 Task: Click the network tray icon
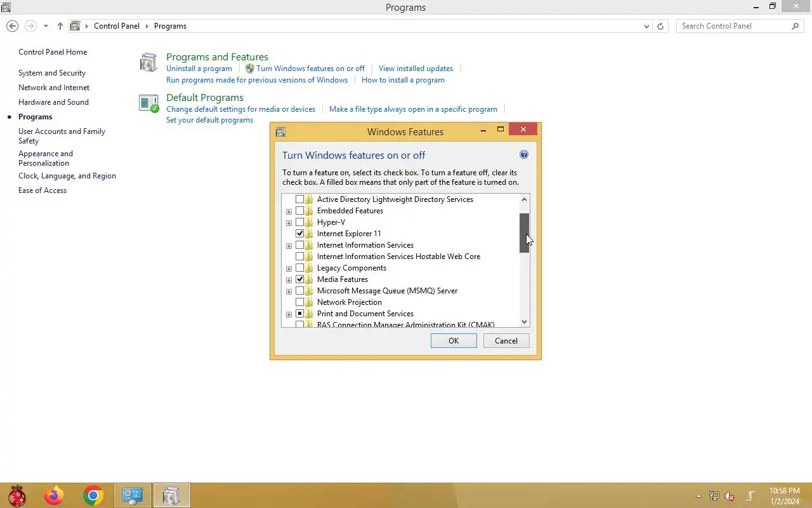click(714, 496)
